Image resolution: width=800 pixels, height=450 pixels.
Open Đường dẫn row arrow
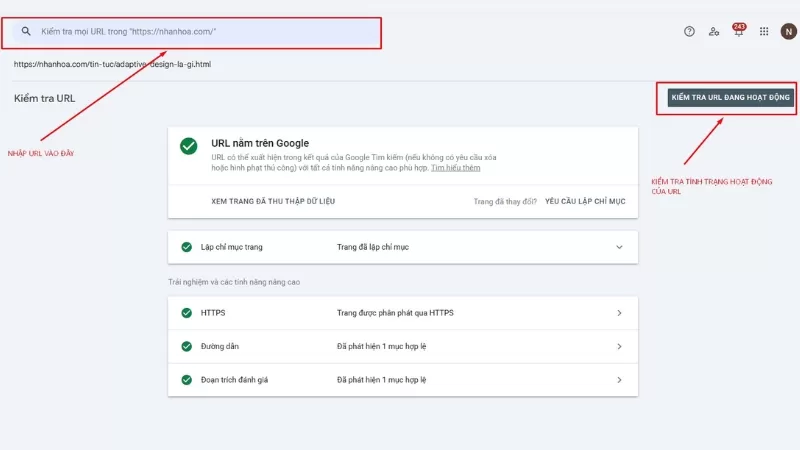click(x=619, y=347)
